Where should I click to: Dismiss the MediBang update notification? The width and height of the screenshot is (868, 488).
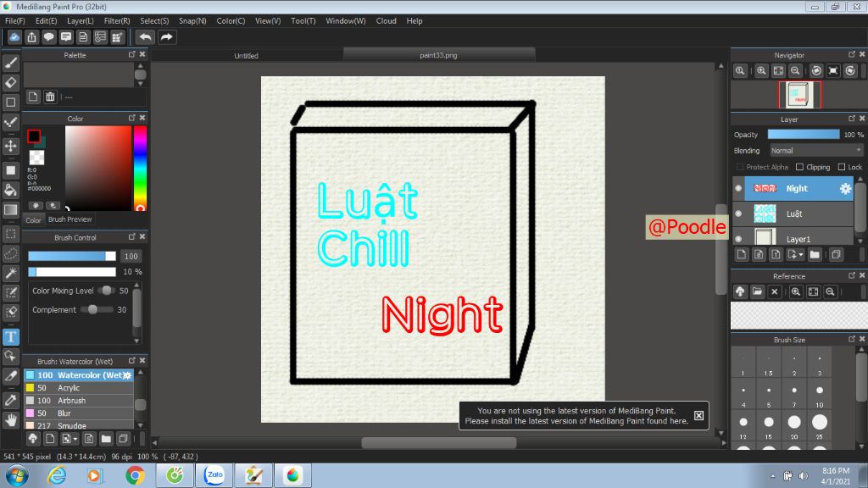point(698,415)
